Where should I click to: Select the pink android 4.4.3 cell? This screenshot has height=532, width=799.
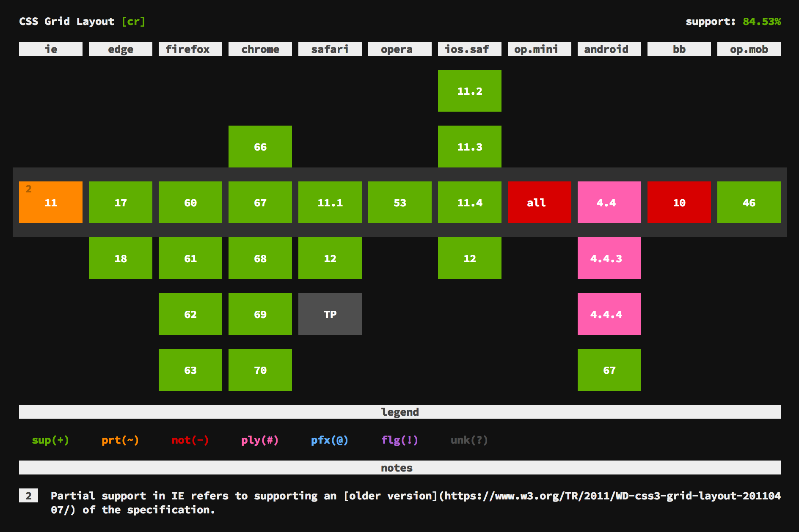click(x=609, y=258)
